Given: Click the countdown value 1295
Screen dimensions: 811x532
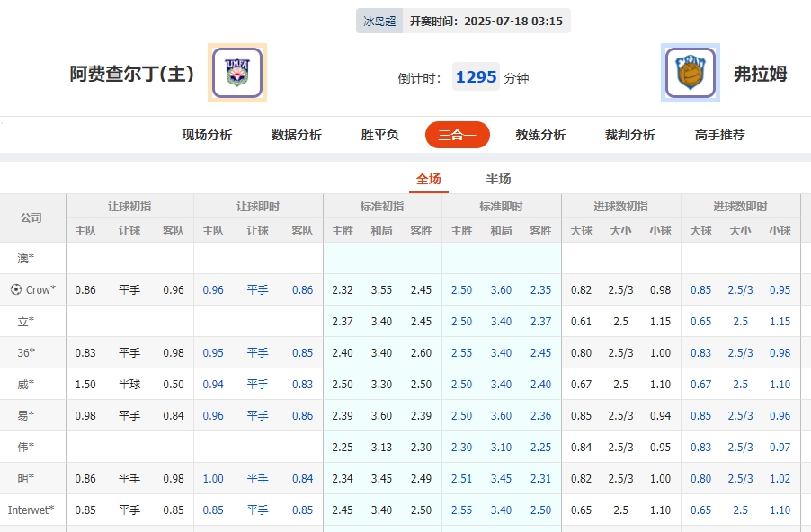Looking at the screenshot, I should 476,75.
